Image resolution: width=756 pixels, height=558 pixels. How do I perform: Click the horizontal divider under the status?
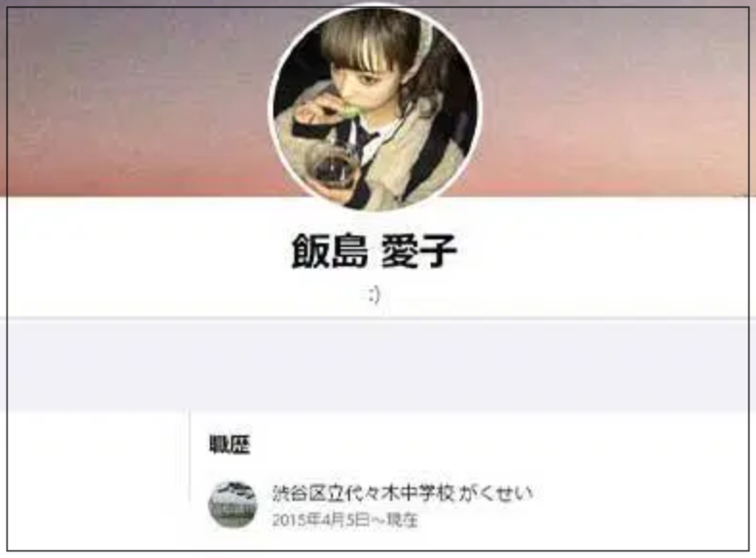tap(378, 318)
